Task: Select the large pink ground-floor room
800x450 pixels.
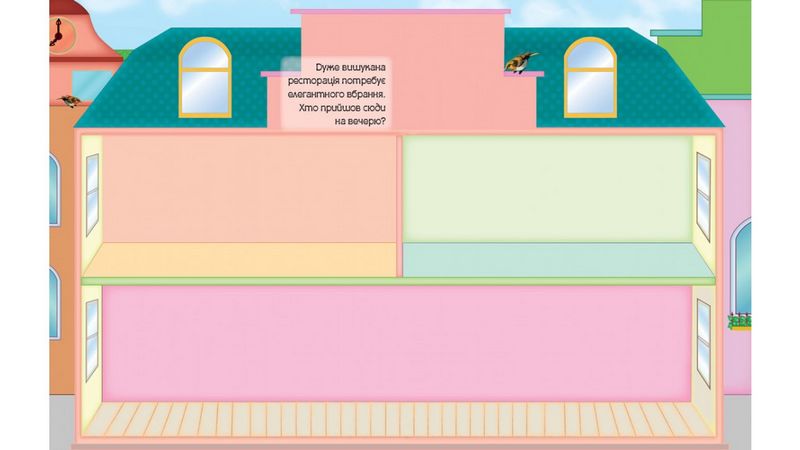Action: 400,342
